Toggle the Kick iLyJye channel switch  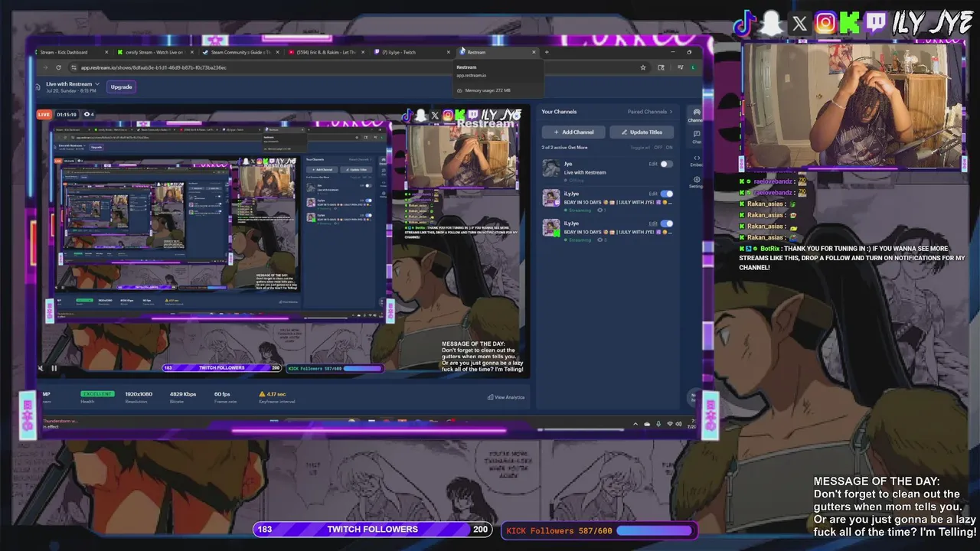pos(666,223)
